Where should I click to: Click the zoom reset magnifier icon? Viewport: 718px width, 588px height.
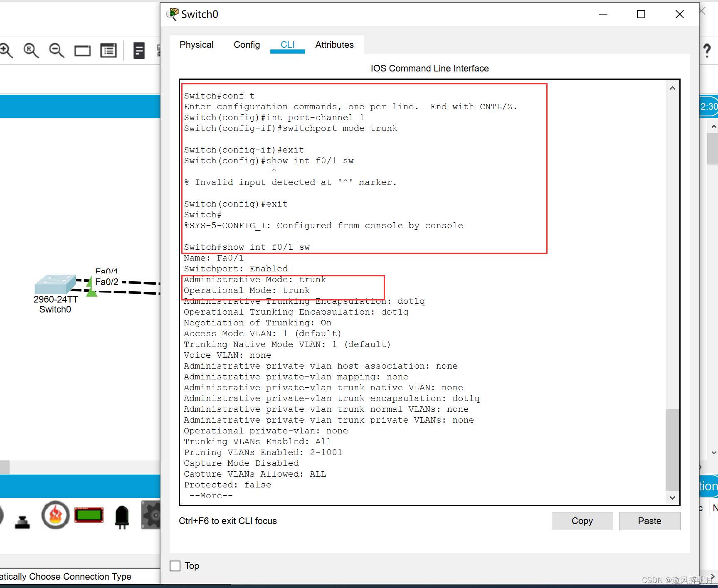31,51
